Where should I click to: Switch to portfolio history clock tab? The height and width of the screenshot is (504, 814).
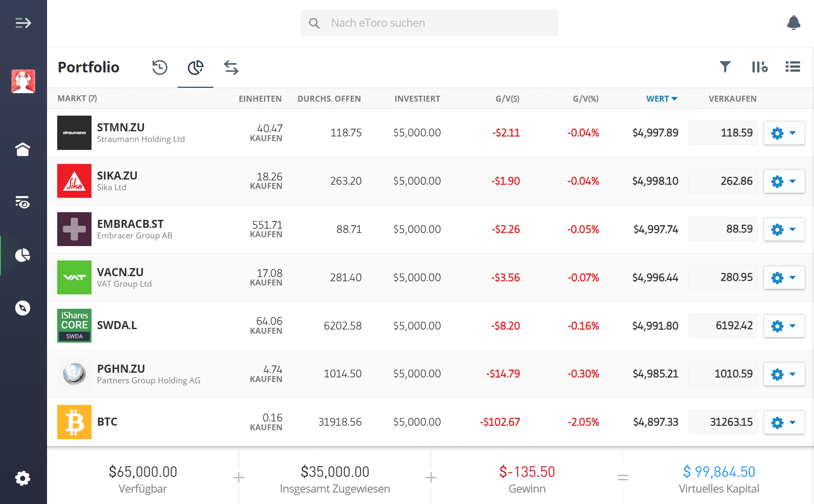160,67
